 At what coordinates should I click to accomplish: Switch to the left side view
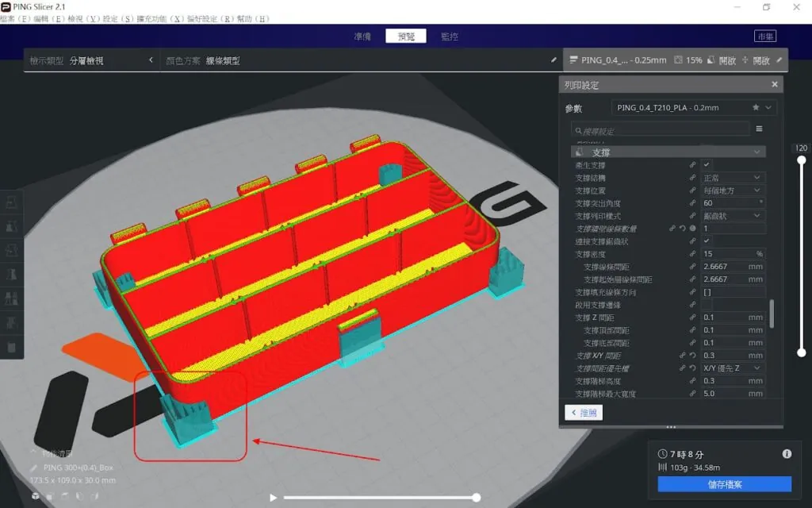point(80,496)
